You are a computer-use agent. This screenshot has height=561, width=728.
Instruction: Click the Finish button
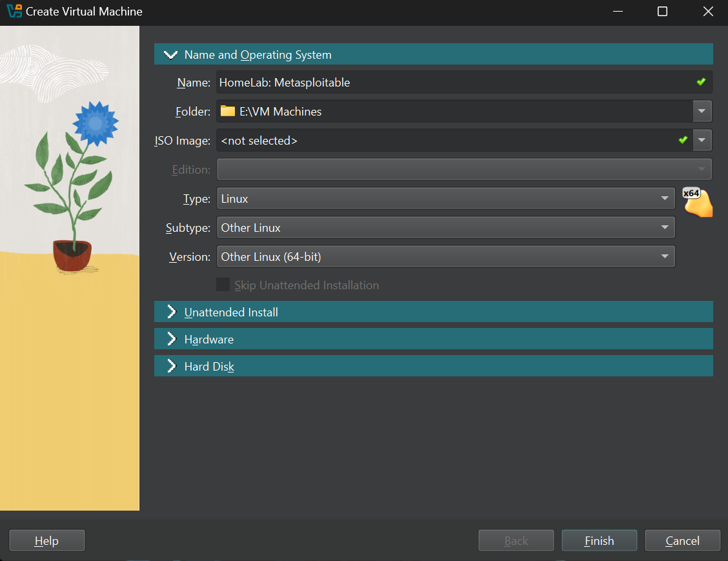[x=599, y=541]
